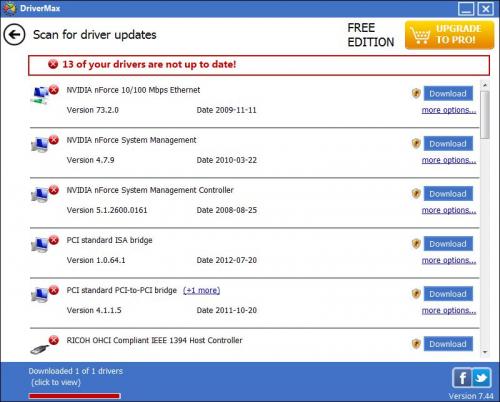This screenshot has height=402, width=500.
Task: Expand the (+1 more) link for PCI-to-PCI bridge
Action: coord(202,290)
